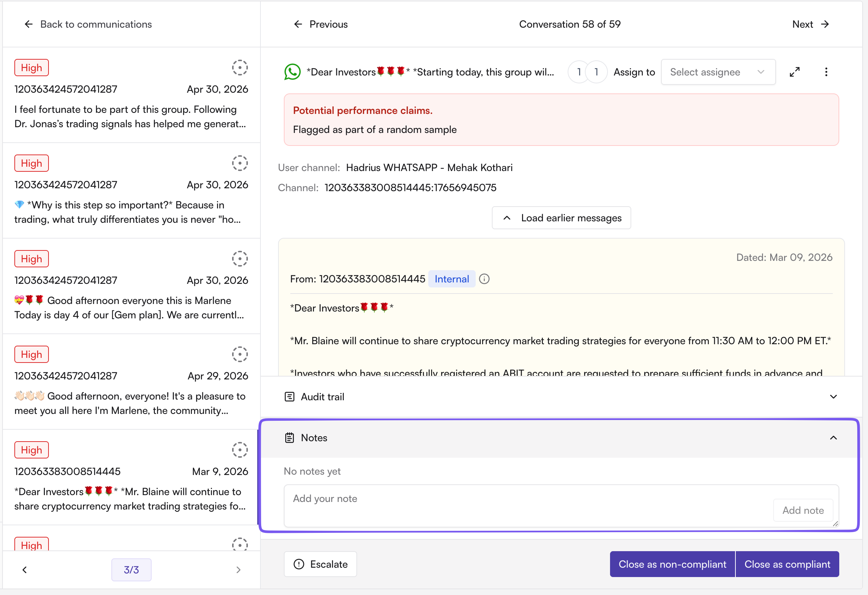Image resolution: width=868 pixels, height=595 pixels.
Task: Click the High tag on Apr 29, 2026 card
Action: tap(32, 355)
